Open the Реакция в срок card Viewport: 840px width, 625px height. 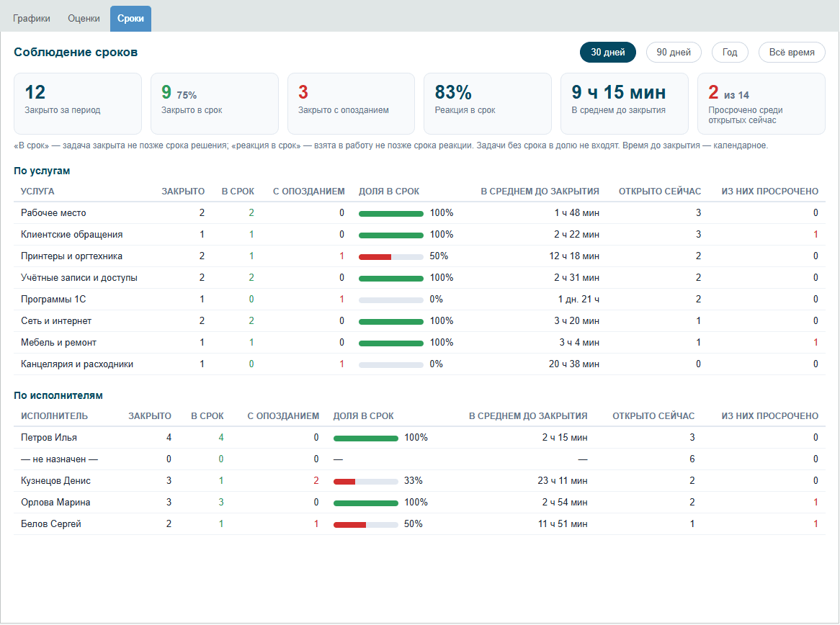pos(488,104)
